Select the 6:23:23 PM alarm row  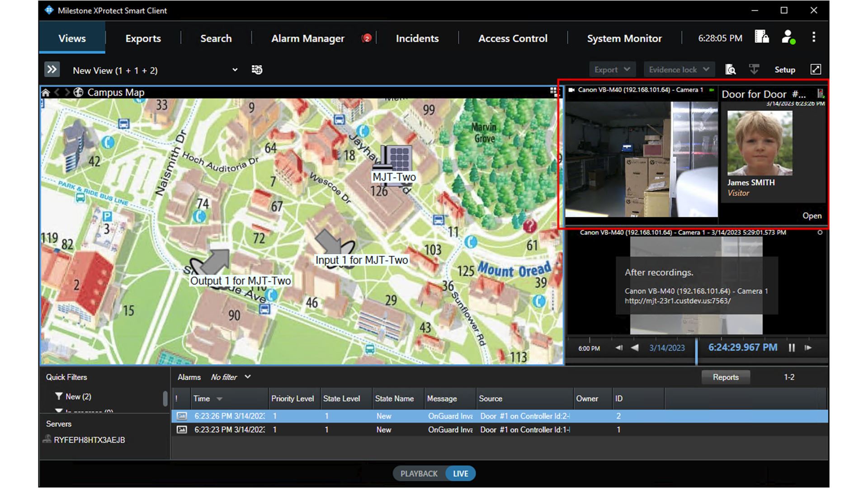(x=500, y=430)
